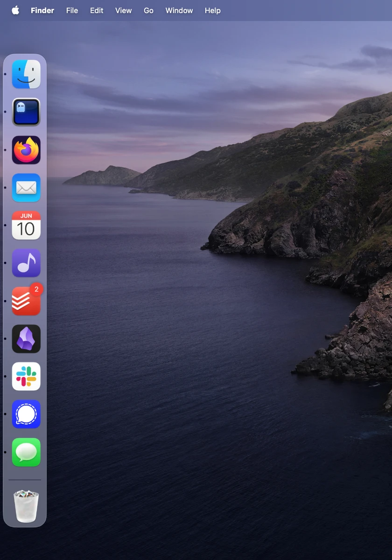Open Signal messenger in the dock

click(26, 414)
